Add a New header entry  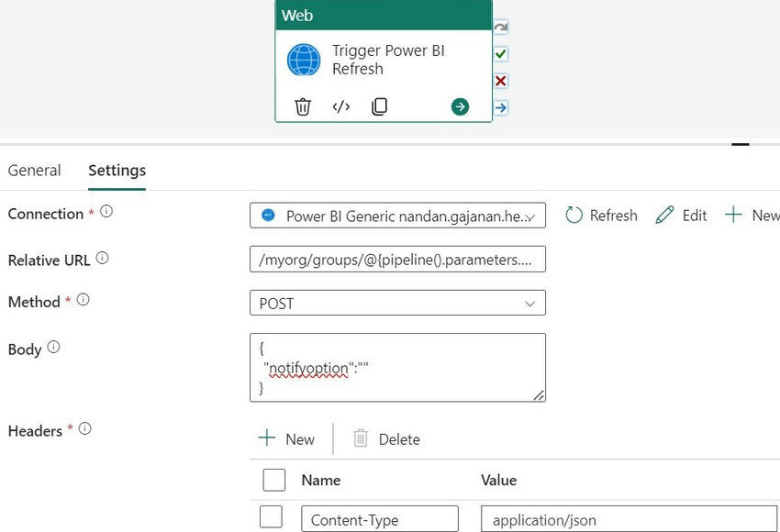[x=287, y=438]
